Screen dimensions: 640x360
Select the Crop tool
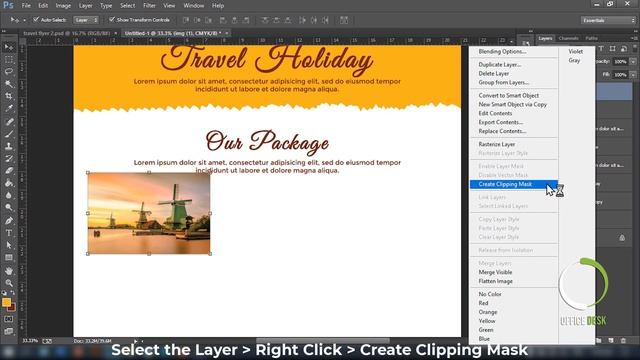9,96
